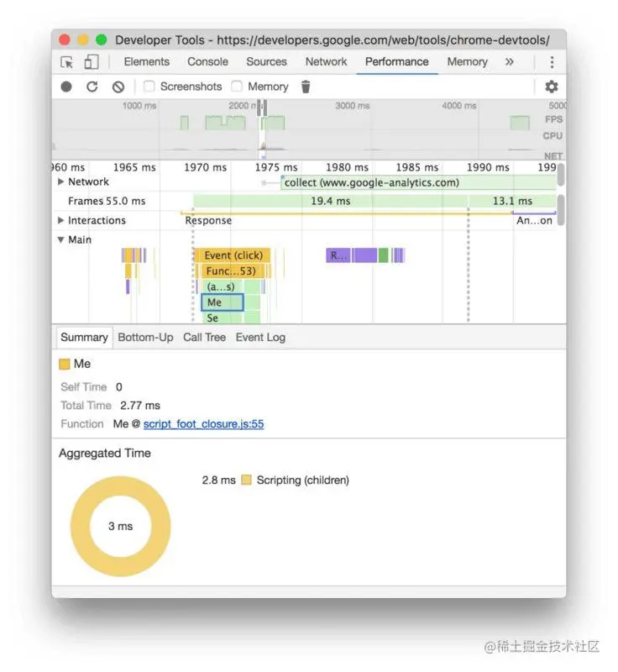
Task: Open the DevTools three-dot menu
Action: [x=552, y=62]
